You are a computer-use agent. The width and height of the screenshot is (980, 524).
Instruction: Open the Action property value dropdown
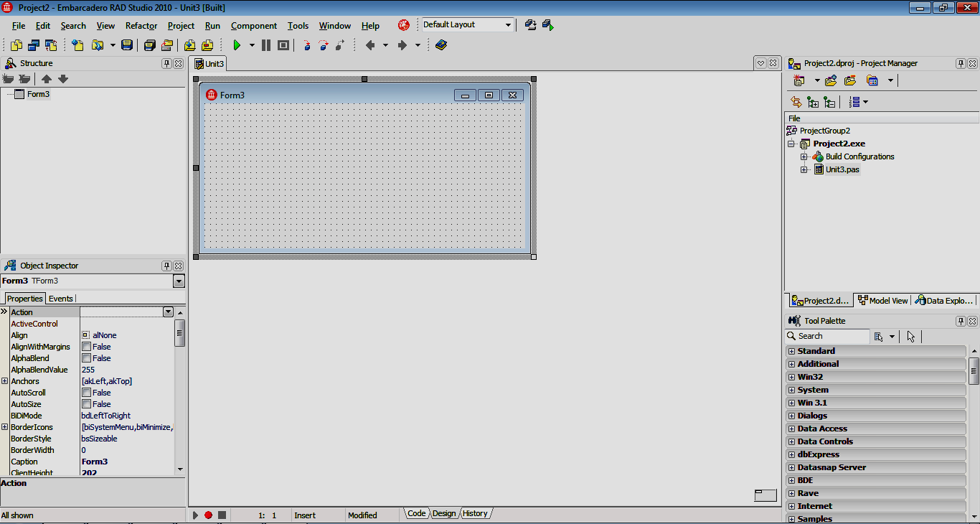pos(168,312)
